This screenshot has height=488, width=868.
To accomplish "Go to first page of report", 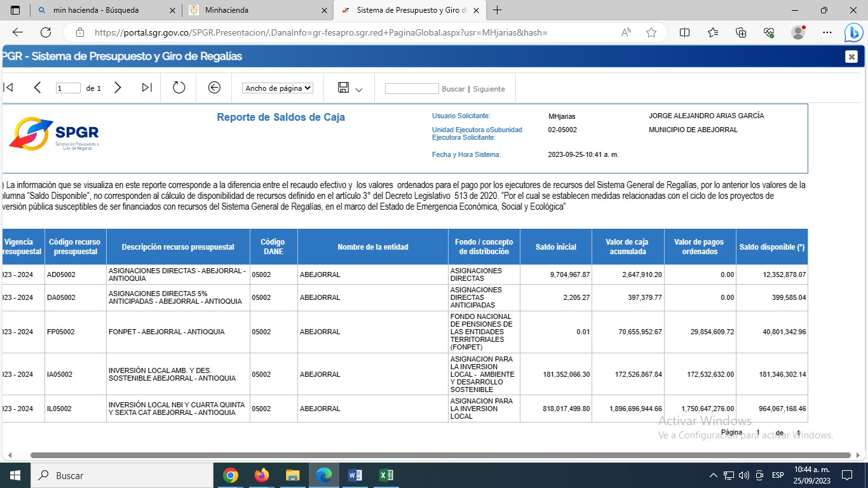I will pos(8,88).
